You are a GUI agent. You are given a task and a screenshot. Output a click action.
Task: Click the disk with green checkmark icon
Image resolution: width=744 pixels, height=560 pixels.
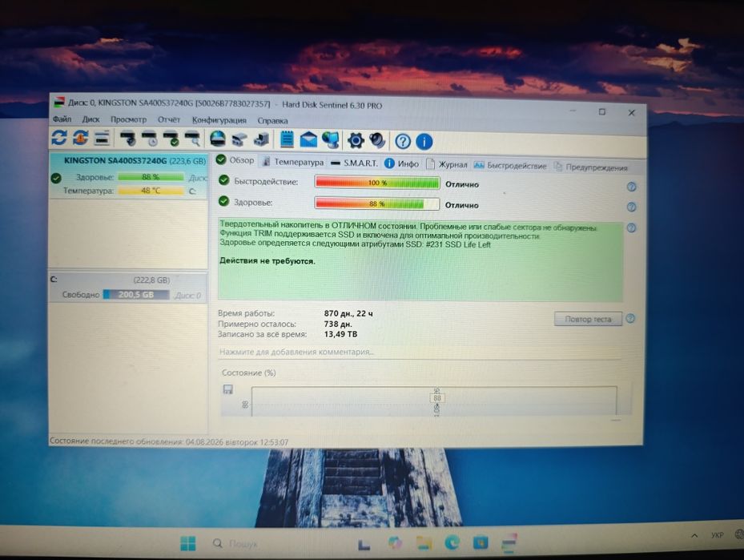[x=171, y=139]
